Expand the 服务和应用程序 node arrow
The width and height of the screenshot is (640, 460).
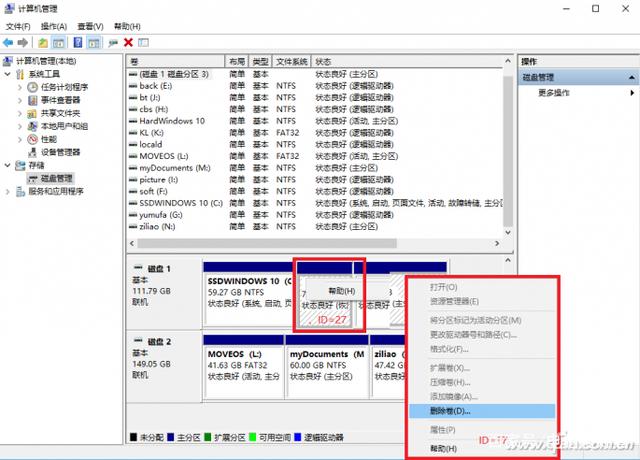point(8,191)
